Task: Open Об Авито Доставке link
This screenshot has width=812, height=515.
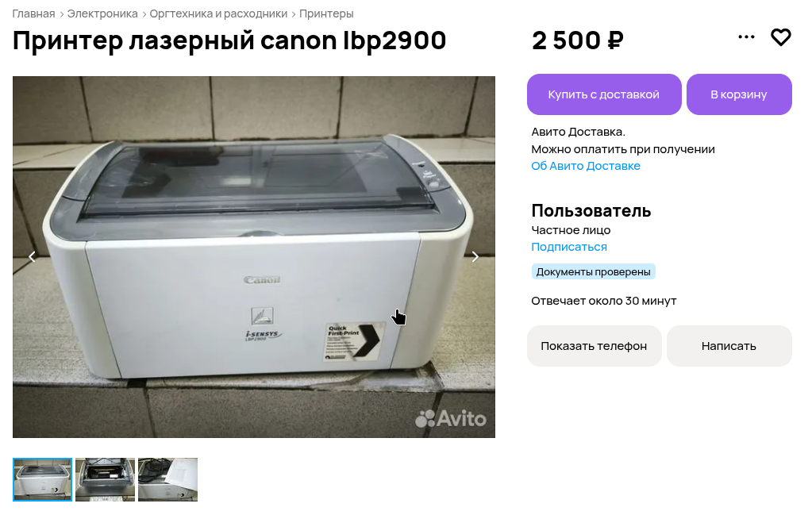Action: (586, 166)
